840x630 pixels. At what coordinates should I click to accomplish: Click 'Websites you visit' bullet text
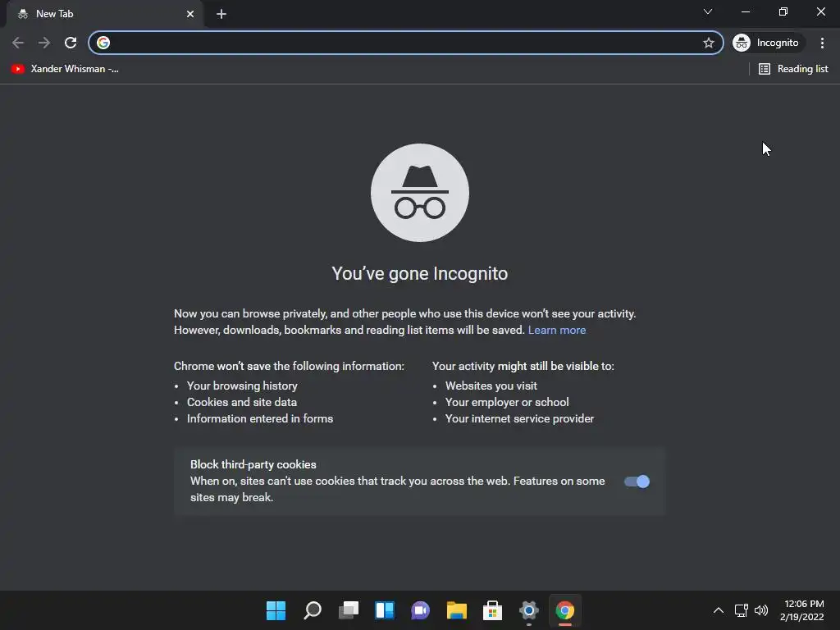pos(491,386)
